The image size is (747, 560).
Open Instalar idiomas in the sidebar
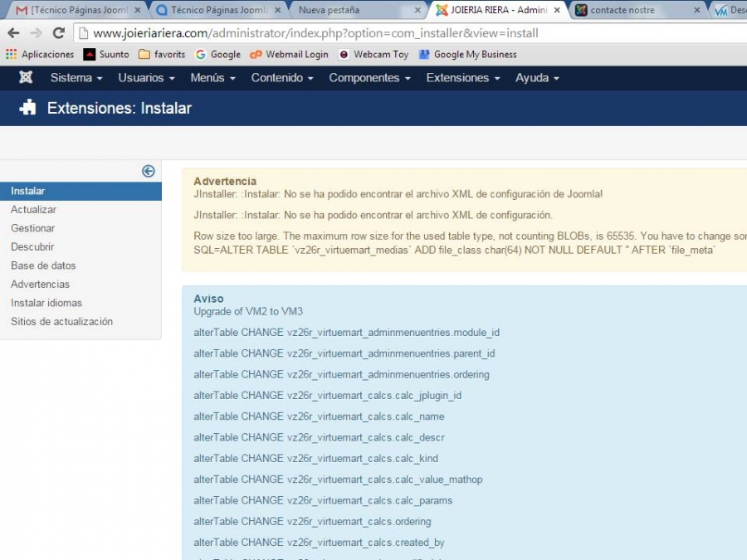(x=46, y=302)
